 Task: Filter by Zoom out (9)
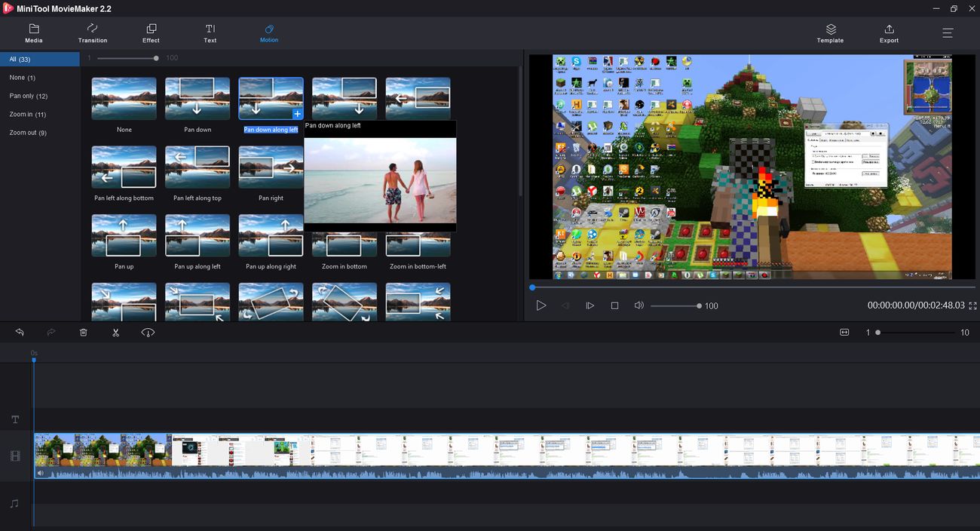coord(40,133)
